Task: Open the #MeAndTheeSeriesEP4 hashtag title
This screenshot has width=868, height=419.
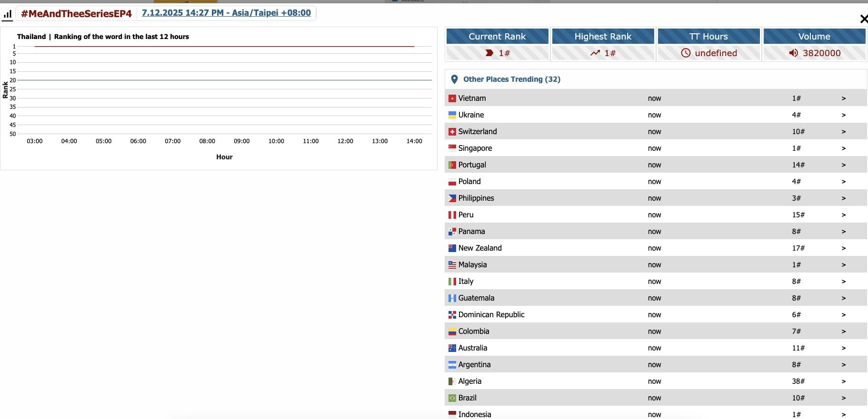Action: (76, 14)
